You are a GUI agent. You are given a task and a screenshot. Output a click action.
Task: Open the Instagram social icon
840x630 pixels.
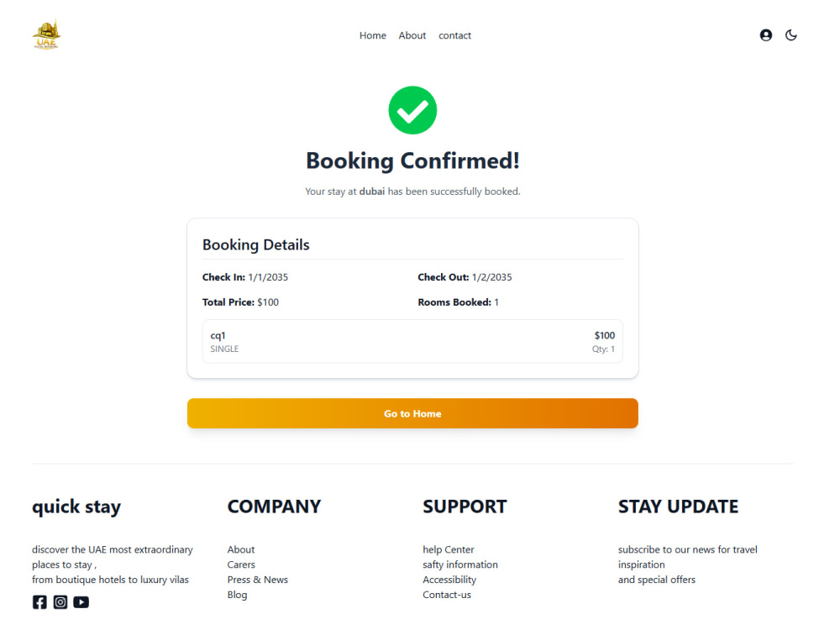60,602
